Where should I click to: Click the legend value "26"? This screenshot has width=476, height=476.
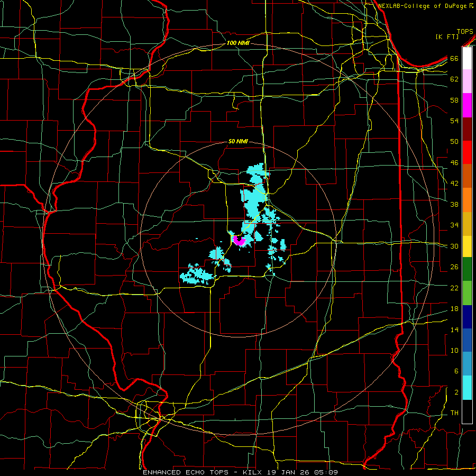(454, 267)
